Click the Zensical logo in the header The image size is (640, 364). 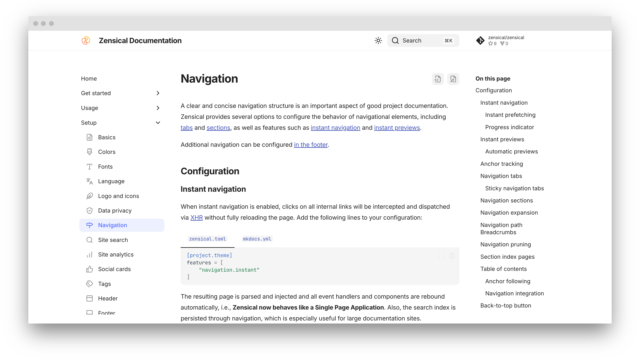pos(86,40)
